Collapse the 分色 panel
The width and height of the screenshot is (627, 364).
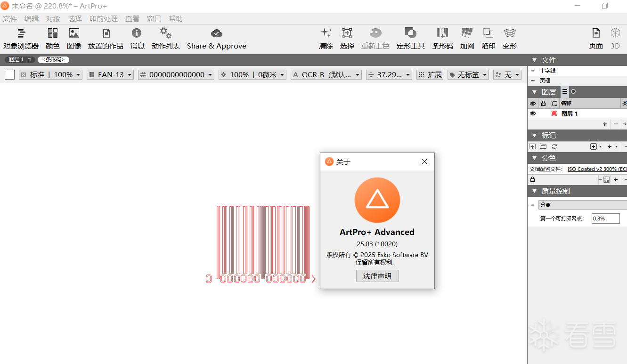click(x=535, y=158)
